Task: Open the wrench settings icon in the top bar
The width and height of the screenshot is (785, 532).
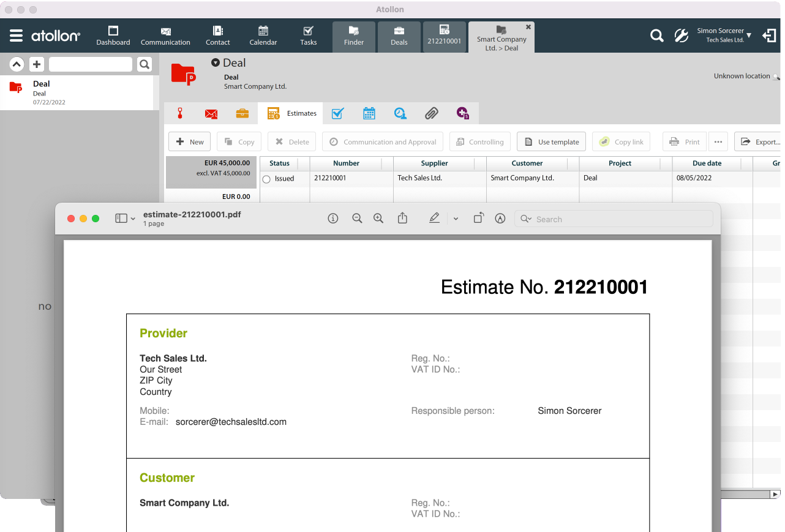Action: click(x=681, y=36)
